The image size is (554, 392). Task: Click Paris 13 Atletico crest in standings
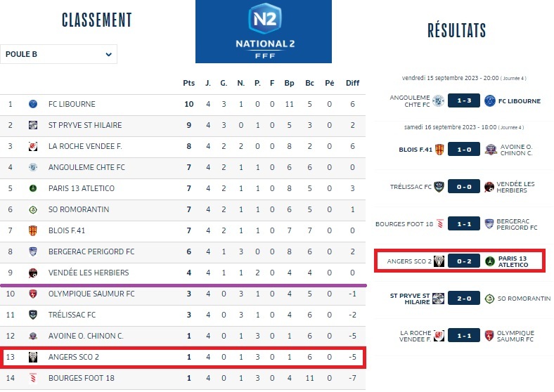[33, 188]
